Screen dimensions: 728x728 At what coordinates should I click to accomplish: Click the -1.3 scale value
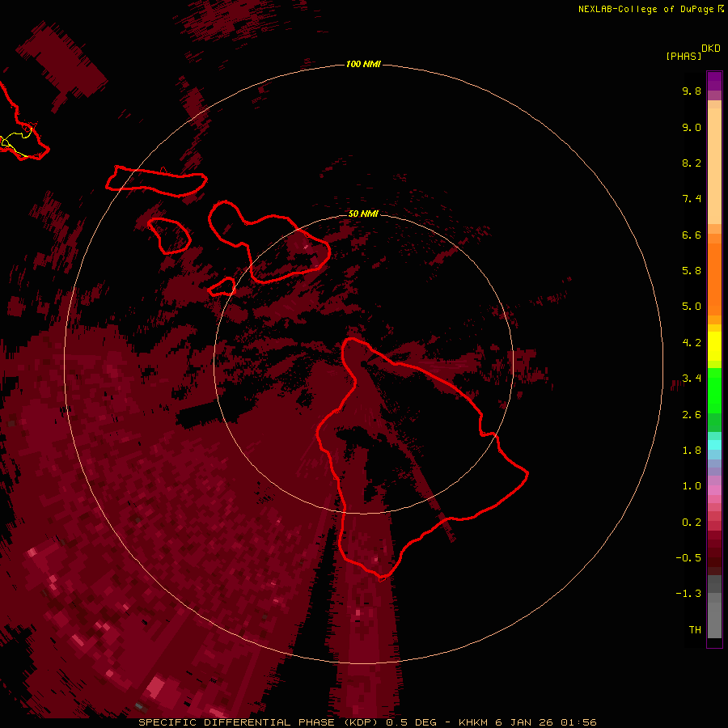(x=688, y=594)
